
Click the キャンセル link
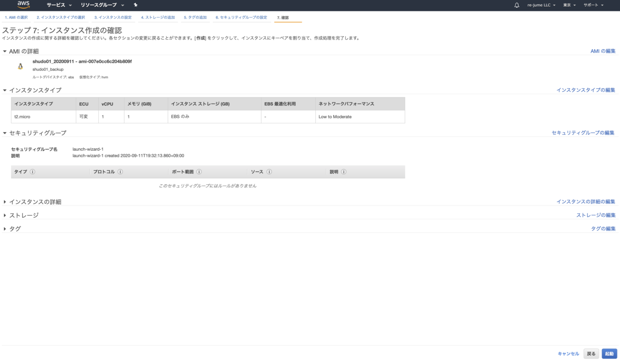568,354
